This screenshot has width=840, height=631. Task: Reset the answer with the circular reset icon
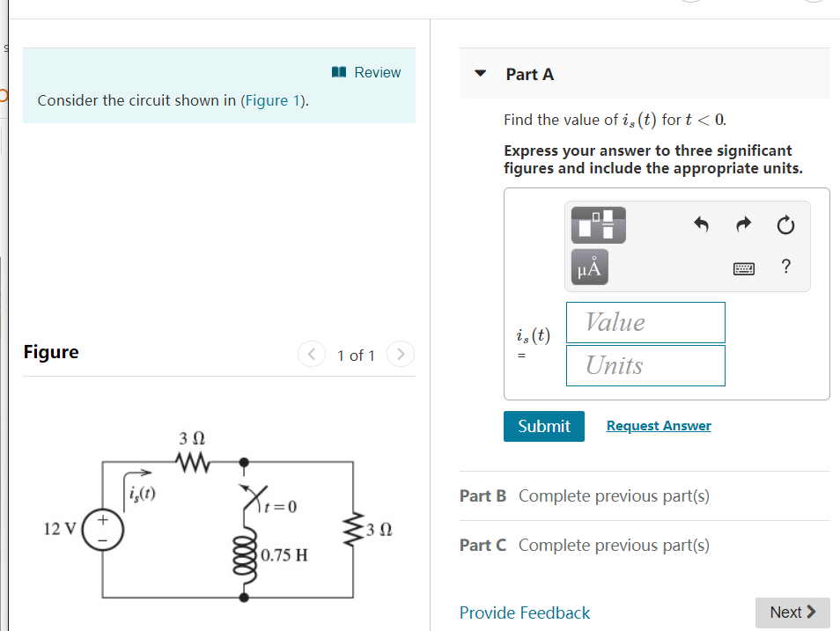pos(785,225)
